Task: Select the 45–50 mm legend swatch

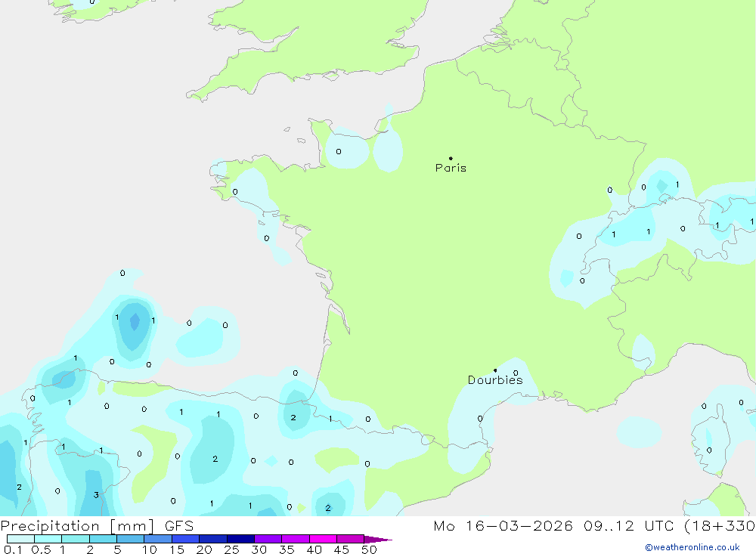Action: tap(350, 539)
